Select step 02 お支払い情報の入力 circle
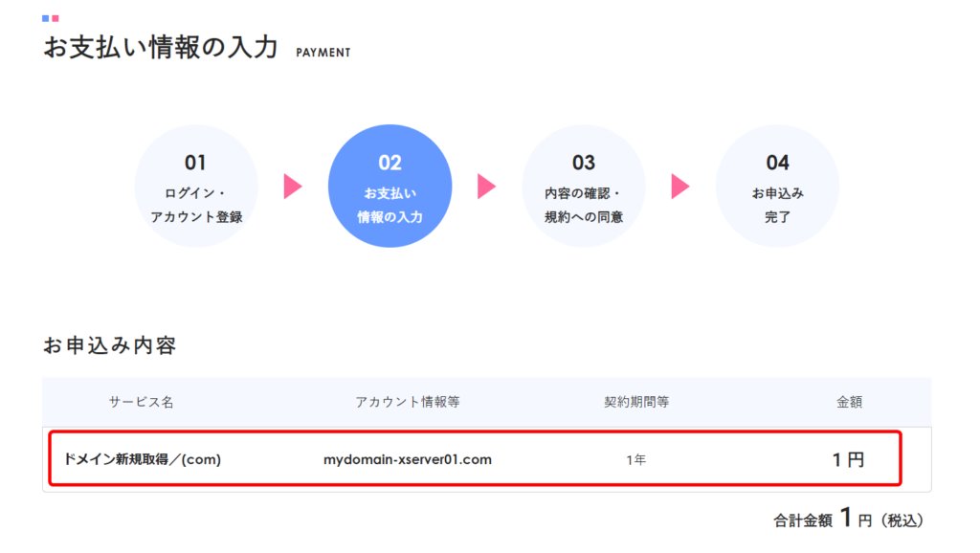 tap(390, 187)
